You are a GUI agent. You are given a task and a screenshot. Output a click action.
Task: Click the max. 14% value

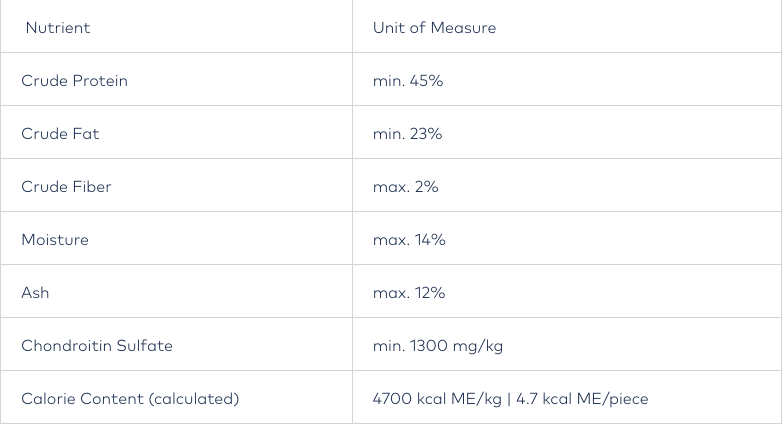click(x=409, y=240)
